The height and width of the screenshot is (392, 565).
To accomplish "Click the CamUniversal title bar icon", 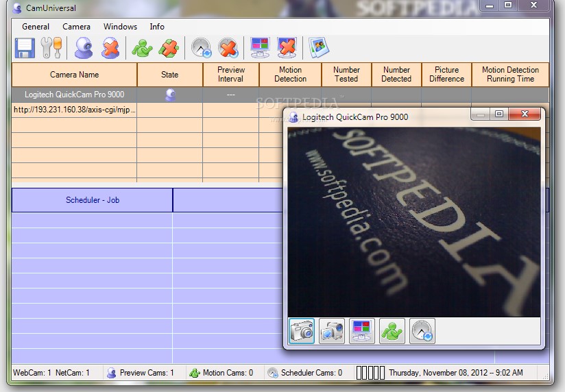I will 17,8.
